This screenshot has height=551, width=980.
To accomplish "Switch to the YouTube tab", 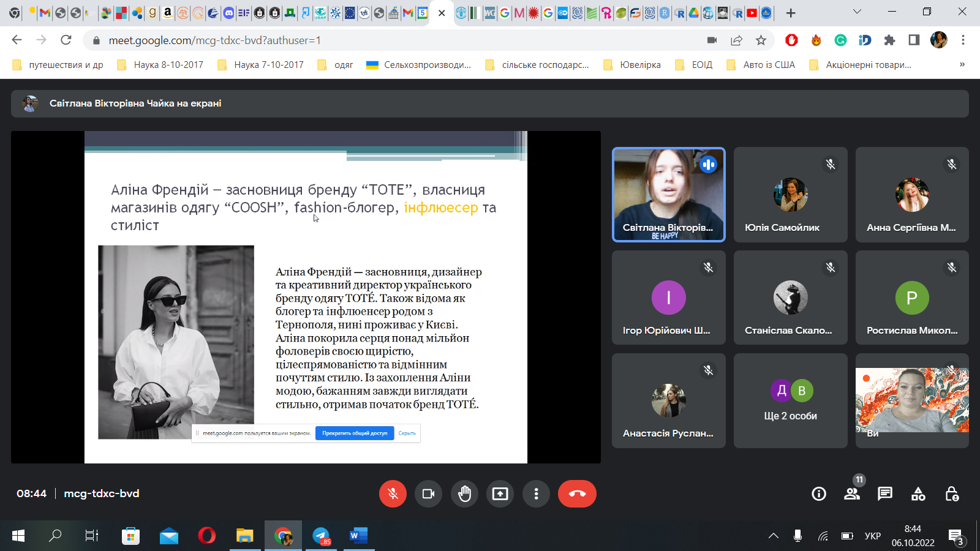I will pos(752,13).
